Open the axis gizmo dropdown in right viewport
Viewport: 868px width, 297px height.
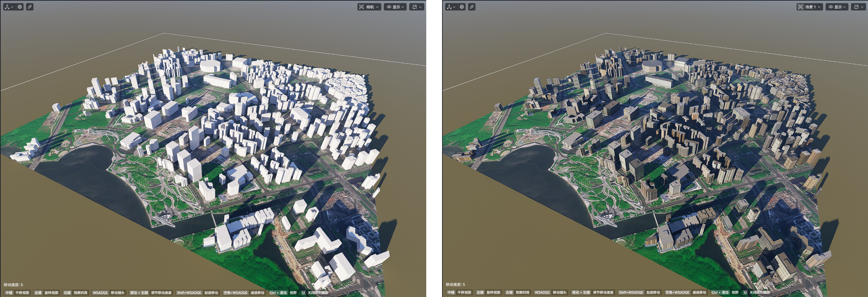click(451, 7)
